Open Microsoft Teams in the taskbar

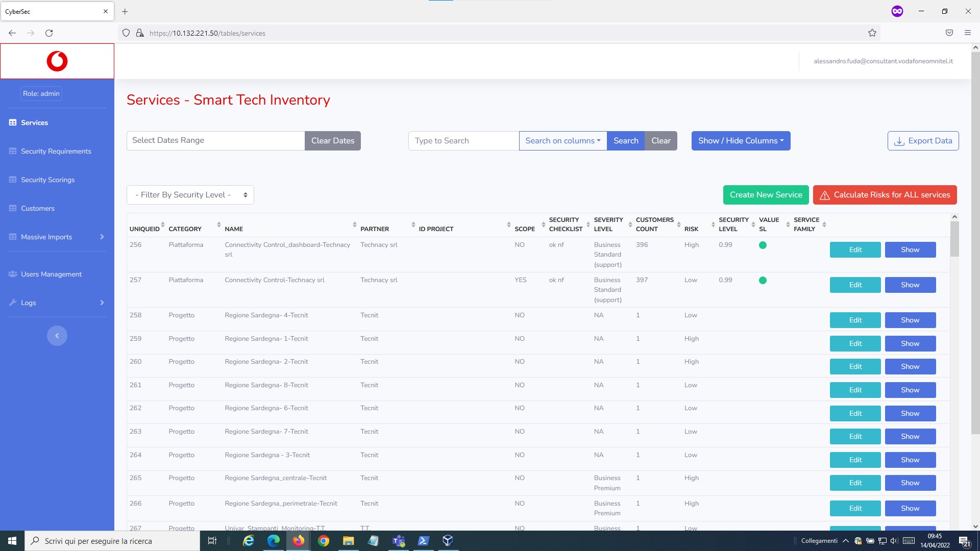[x=399, y=541]
